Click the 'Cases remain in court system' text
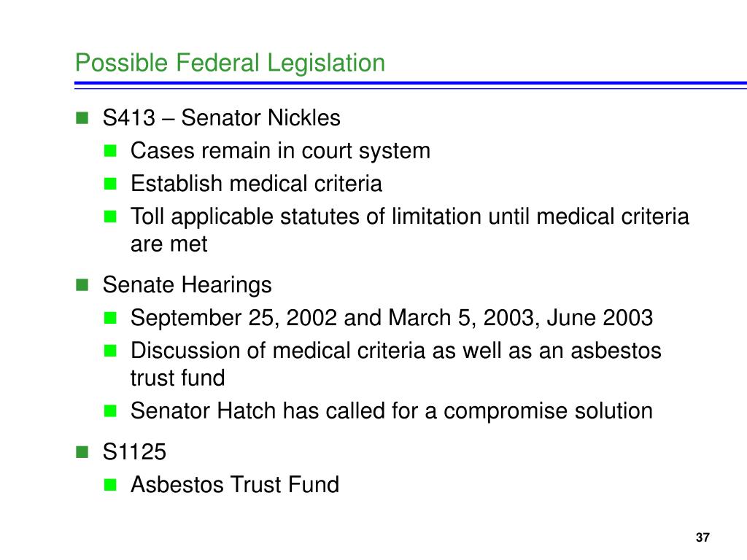Screen dimensions: 747x560 pyautogui.click(x=281, y=152)
